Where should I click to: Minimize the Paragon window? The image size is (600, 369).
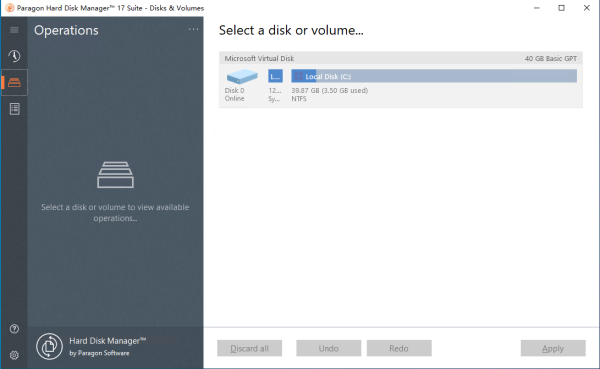click(x=537, y=8)
